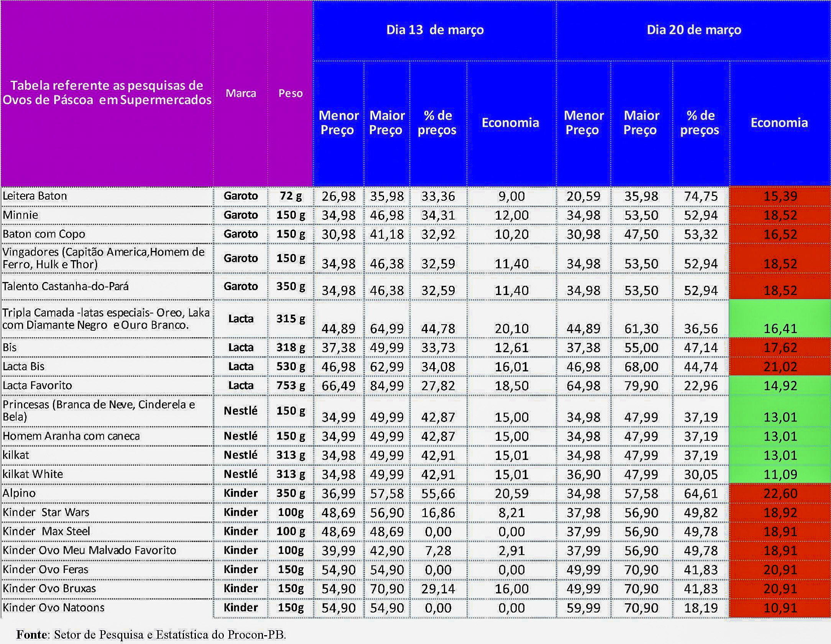Select the 'kilkat White' product cell
831x644 pixels.
33,474
